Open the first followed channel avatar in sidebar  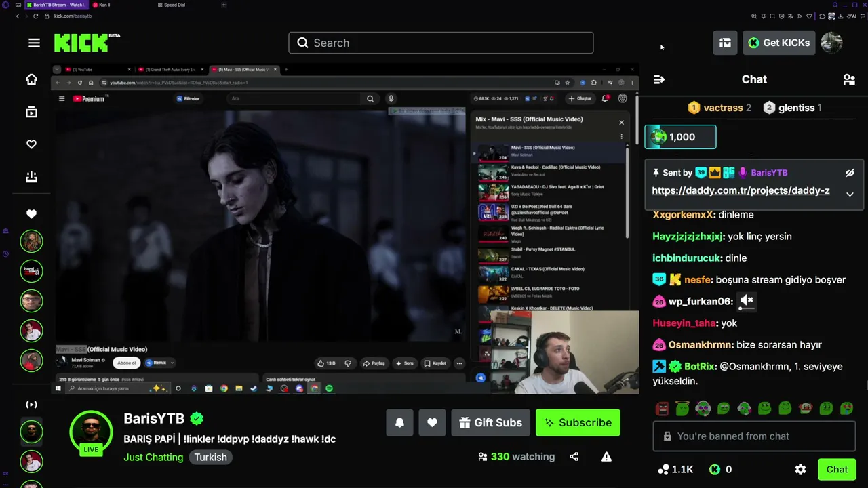tap(31, 241)
